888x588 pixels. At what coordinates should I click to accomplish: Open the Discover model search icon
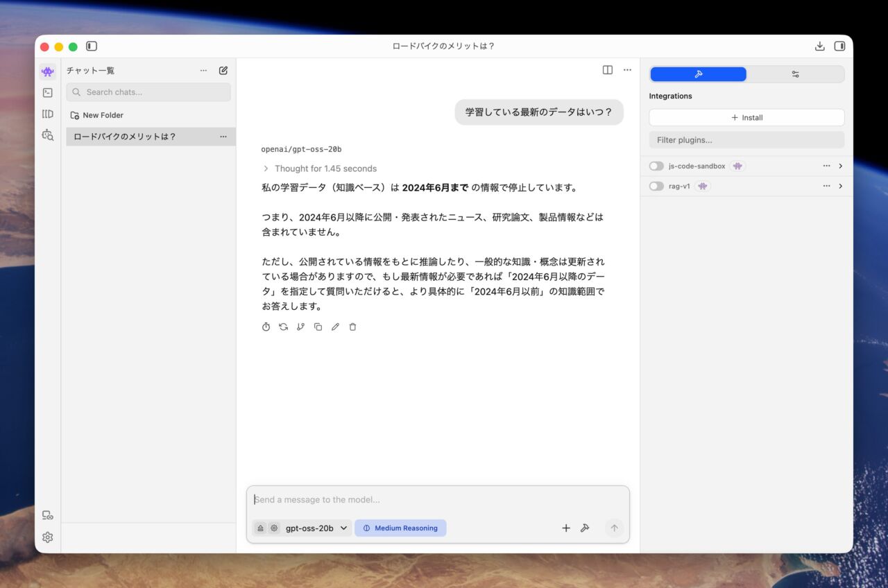click(48, 135)
